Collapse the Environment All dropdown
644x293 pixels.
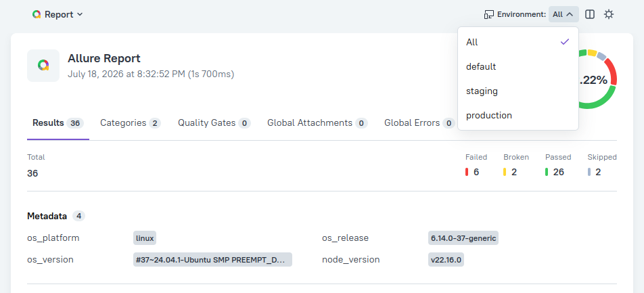[x=563, y=14]
